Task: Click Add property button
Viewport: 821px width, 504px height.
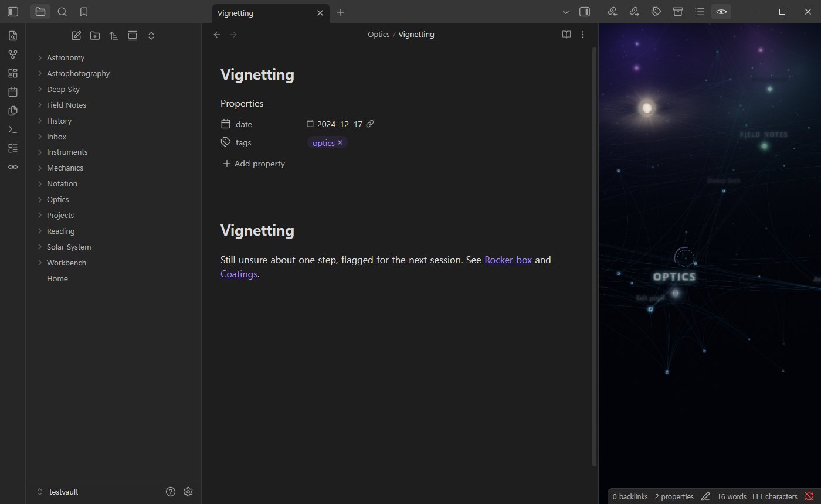Action: (x=254, y=164)
